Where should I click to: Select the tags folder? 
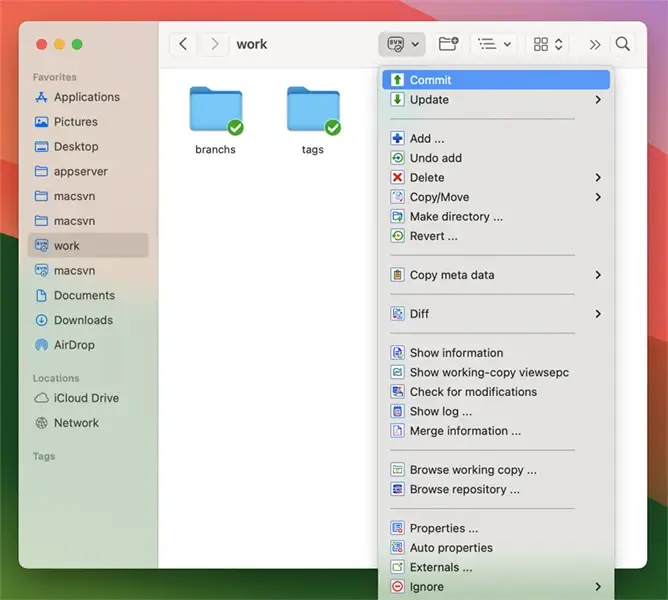tap(313, 120)
